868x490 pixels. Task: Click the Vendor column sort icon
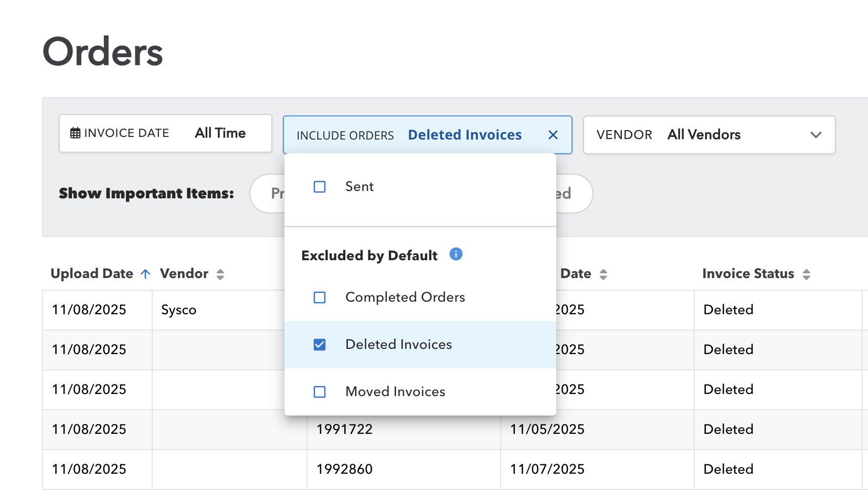220,274
